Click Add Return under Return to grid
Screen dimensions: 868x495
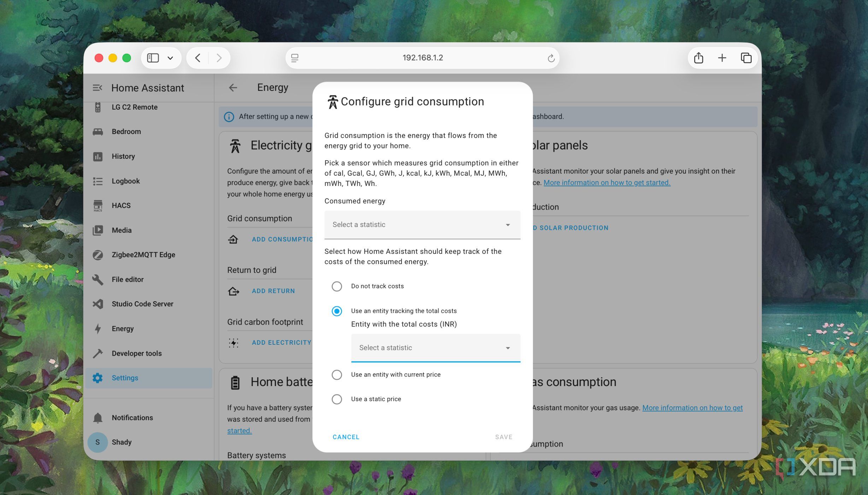point(273,291)
